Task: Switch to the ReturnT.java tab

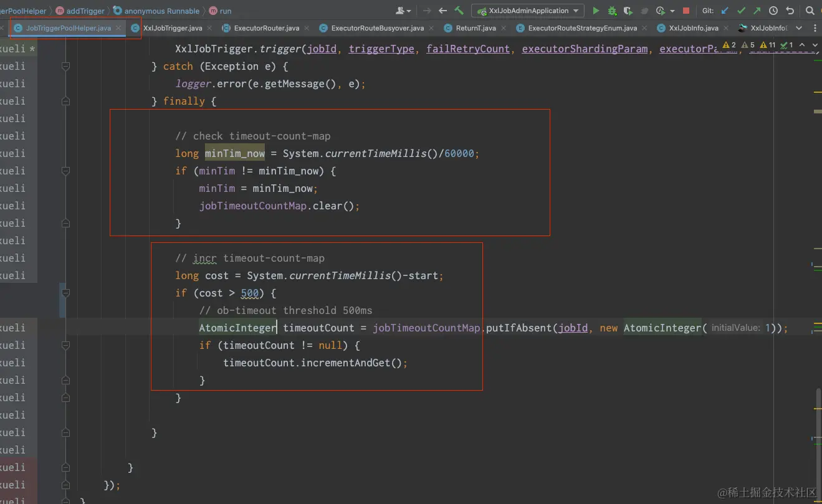Action: (476, 28)
